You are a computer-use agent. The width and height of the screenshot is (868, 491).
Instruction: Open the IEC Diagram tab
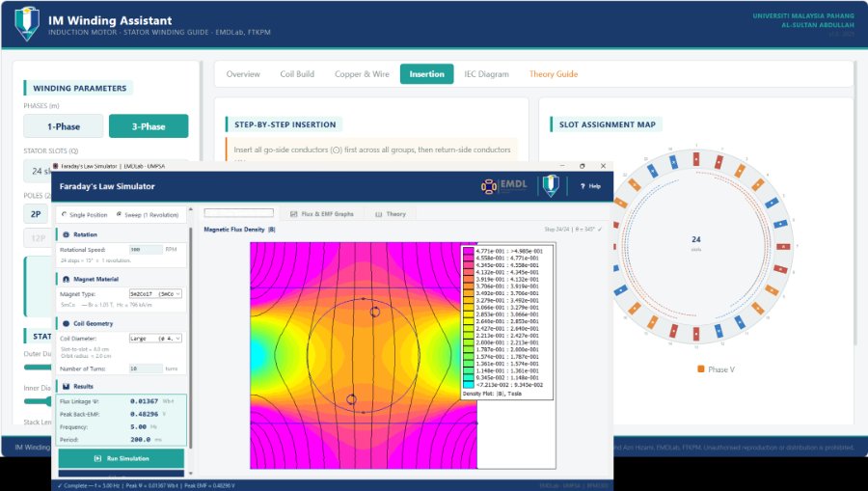click(x=486, y=74)
